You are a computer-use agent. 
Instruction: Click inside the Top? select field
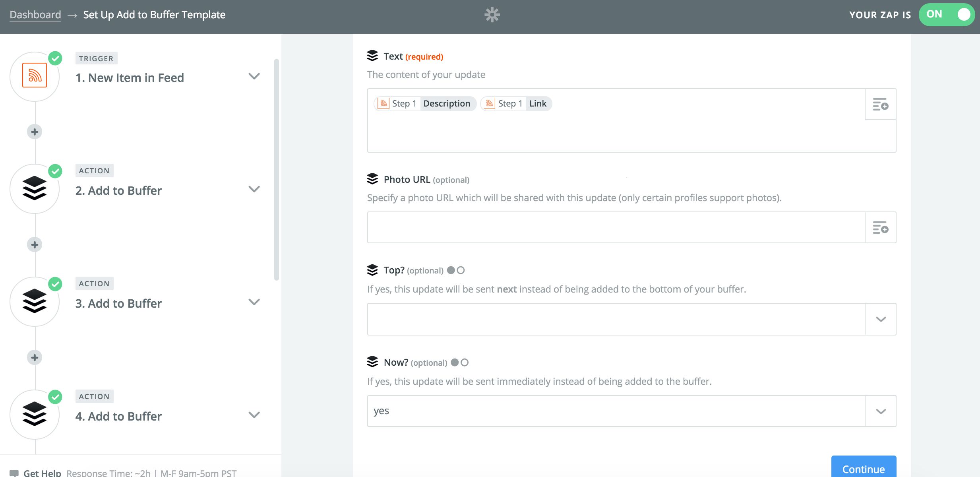click(x=616, y=319)
